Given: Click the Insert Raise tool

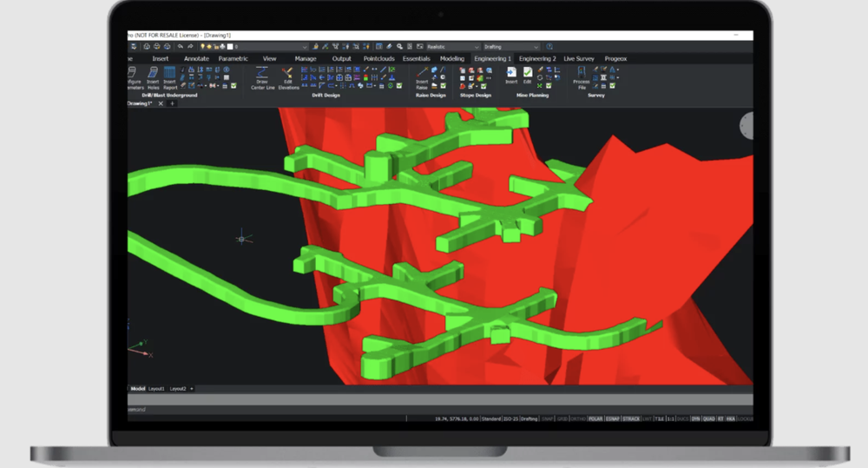Looking at the screenshot, I should click(x=422, y=78).
